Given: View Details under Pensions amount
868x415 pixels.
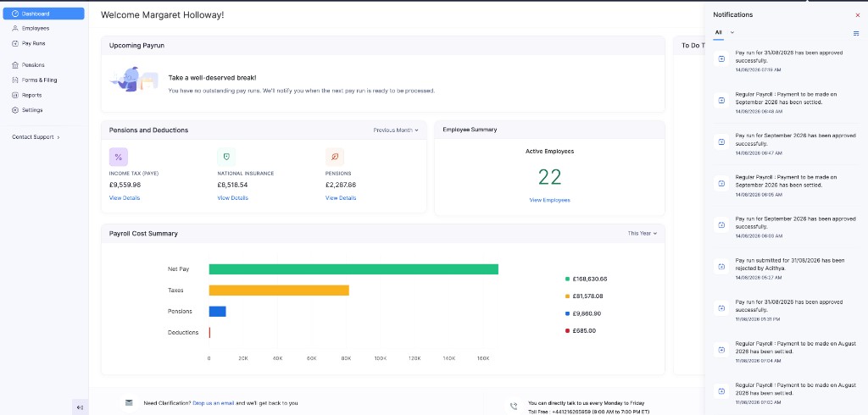Looking at the screenshot, I should [341, 198].
